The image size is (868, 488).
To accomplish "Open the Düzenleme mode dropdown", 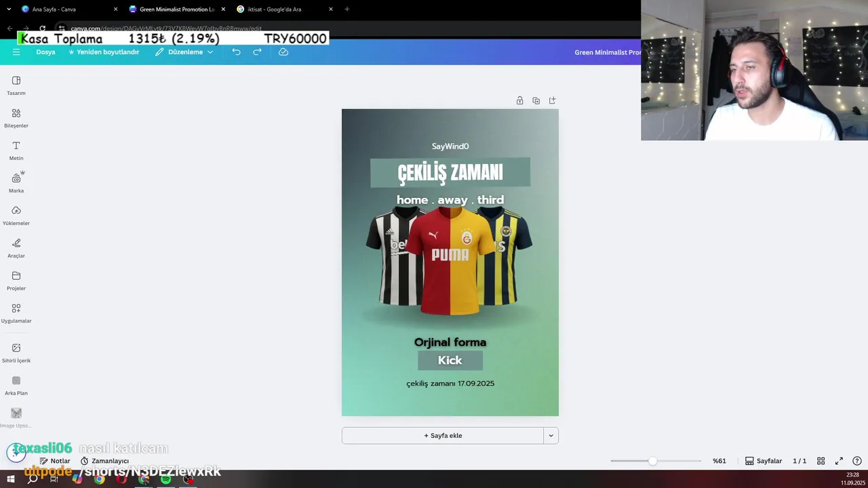I will pyautogui.click(x=184, y=52).
